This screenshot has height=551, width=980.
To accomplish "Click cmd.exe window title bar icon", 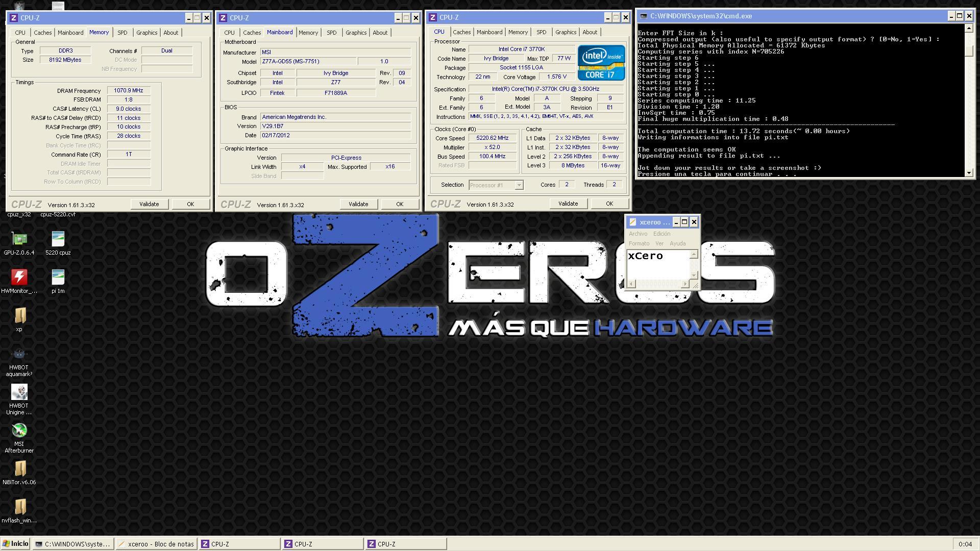I will (x=644, y=16).
